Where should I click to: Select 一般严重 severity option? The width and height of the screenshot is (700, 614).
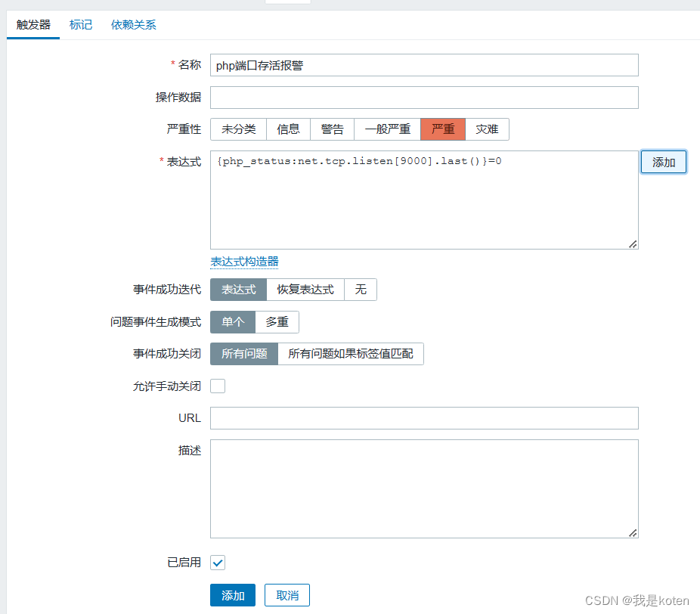click(387, 129)
